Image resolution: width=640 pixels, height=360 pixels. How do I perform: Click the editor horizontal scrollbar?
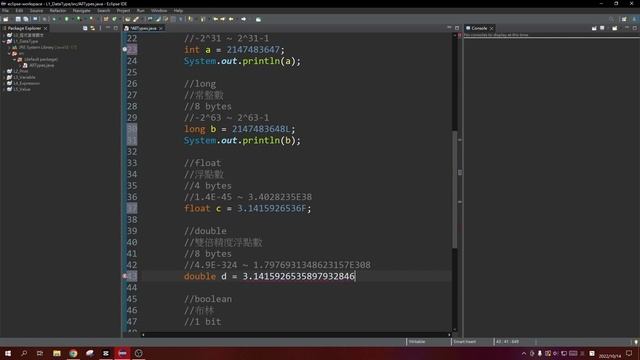296,335
